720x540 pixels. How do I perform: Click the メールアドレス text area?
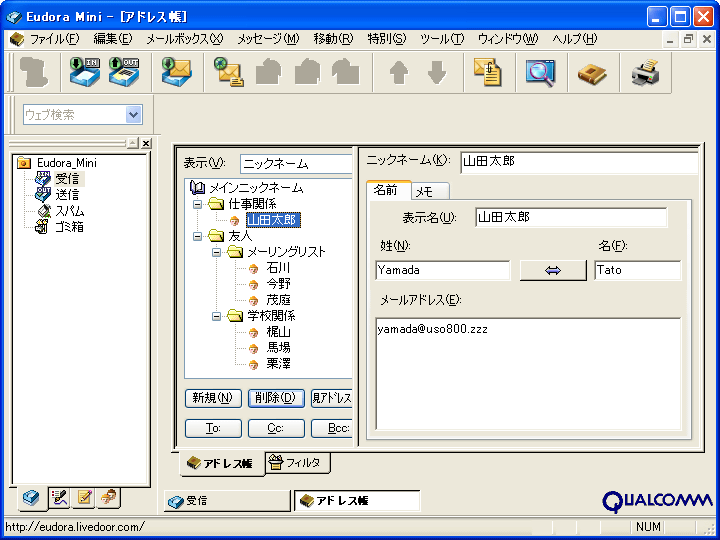pyautogui.click(x=528, y=374)
